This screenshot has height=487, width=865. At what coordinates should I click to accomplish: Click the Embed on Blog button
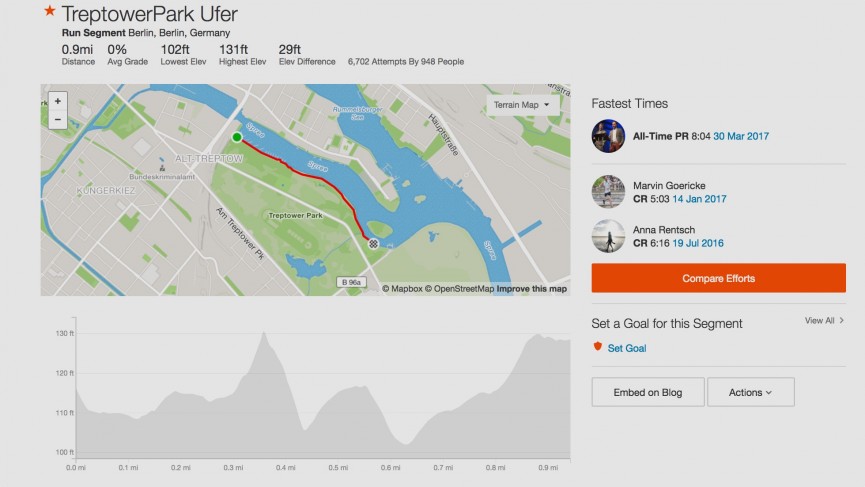648,393
